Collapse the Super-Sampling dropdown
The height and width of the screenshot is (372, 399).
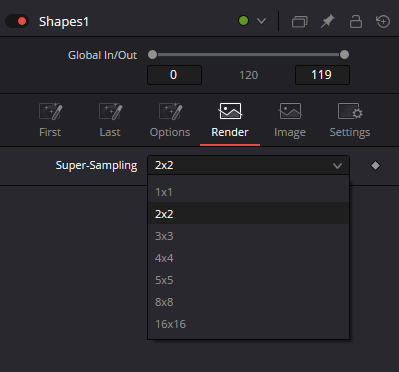coord(248,165)
